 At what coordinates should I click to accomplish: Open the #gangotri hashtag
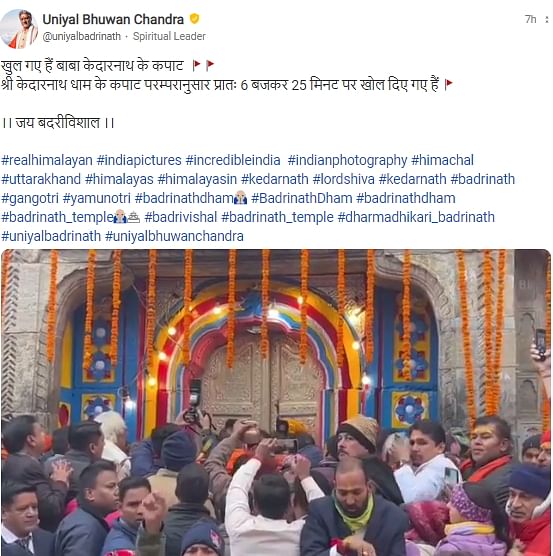tap(30, 198)
